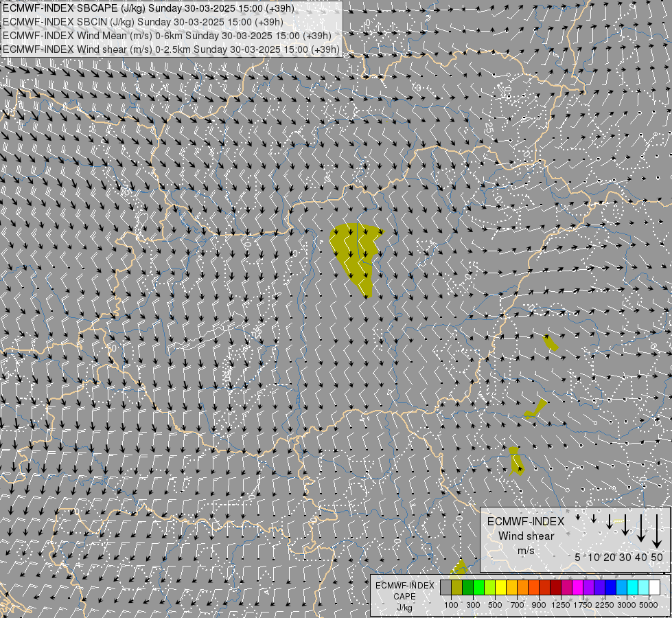Image resolution: width=672 pixels, height=618 pixels.
Task: Pick the dark red CAPE legend swatch
Action: tap(555, 588)
